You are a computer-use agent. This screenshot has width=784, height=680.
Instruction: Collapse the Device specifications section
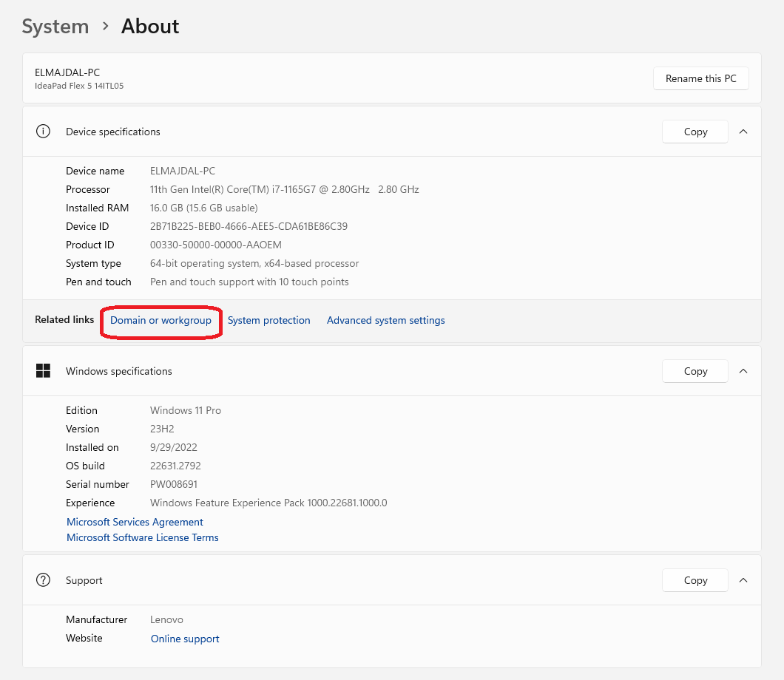[x=743, y=131]
